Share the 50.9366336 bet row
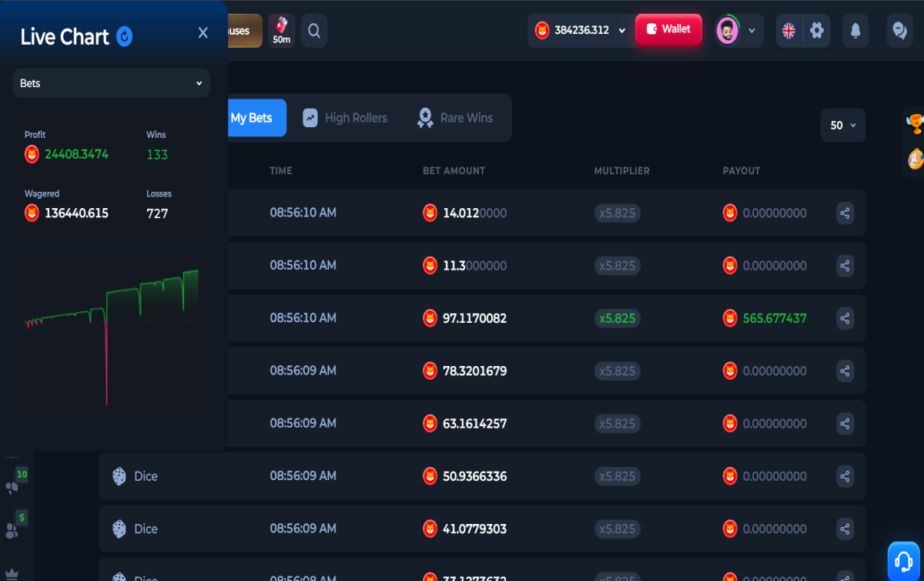The height and width of the screenshot is (581, 924). (x=845, y=476)
